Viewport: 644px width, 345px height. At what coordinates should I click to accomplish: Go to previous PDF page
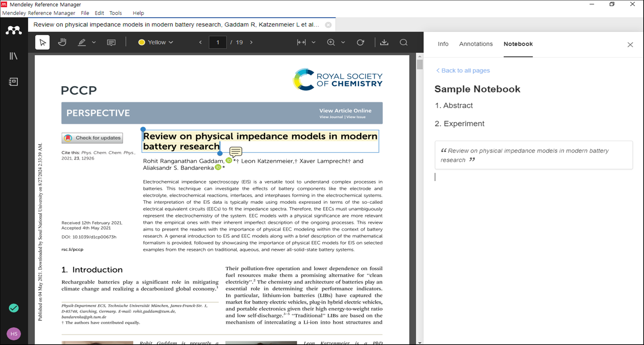(x=201, y=42)
